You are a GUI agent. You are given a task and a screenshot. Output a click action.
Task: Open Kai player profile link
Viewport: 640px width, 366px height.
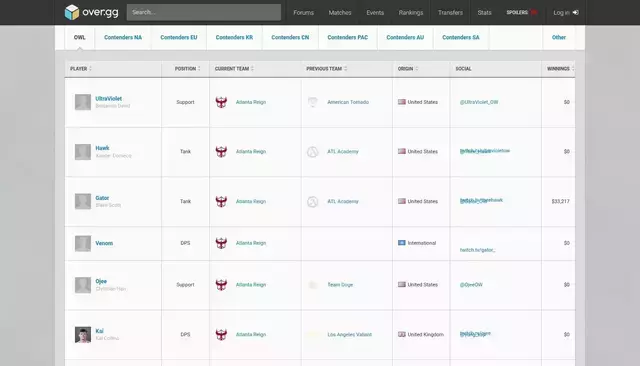99,331
